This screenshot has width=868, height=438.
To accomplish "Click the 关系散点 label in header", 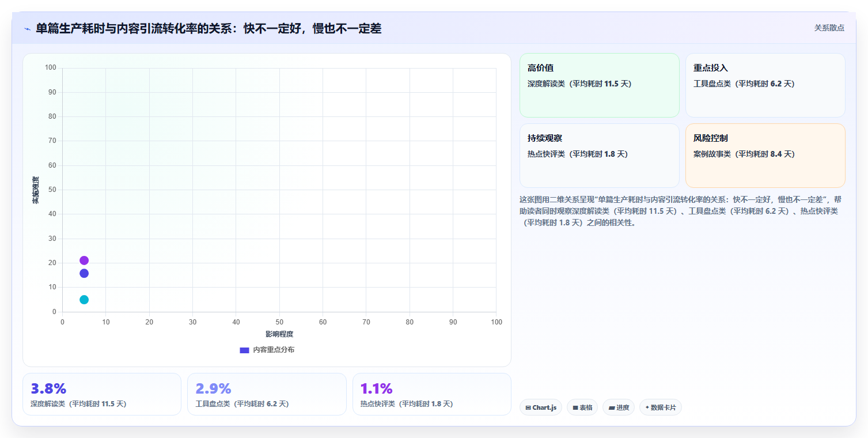I will point(829,28).
